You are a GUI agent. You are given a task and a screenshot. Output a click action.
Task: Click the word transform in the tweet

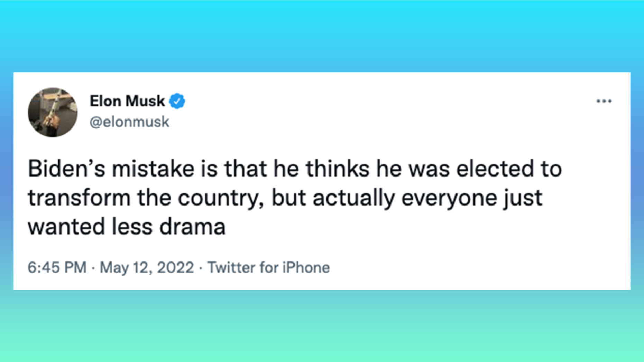coord(79,198)
